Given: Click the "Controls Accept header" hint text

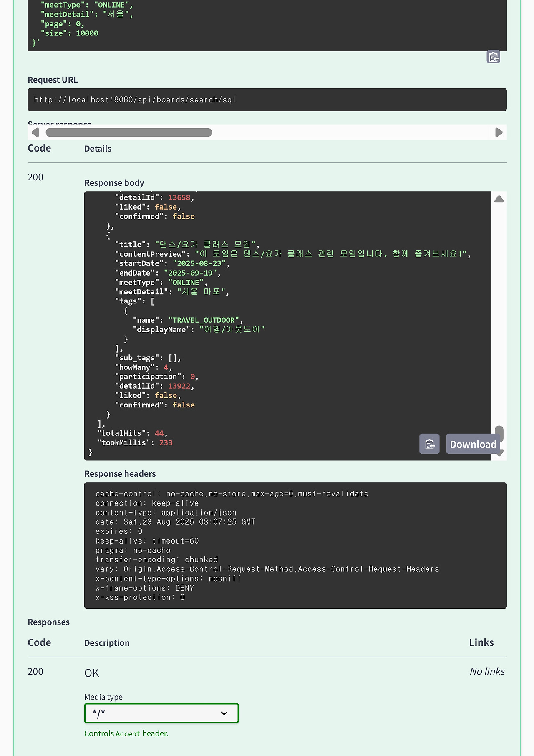Looking at the screenshot, I should pyautogui.click(x=126, y=733).
